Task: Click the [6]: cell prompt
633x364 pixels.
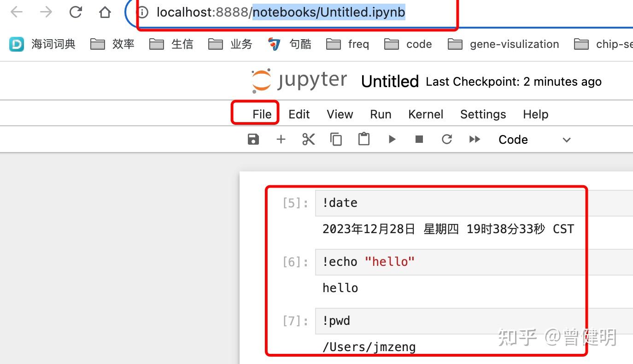Action: point(295,262)
